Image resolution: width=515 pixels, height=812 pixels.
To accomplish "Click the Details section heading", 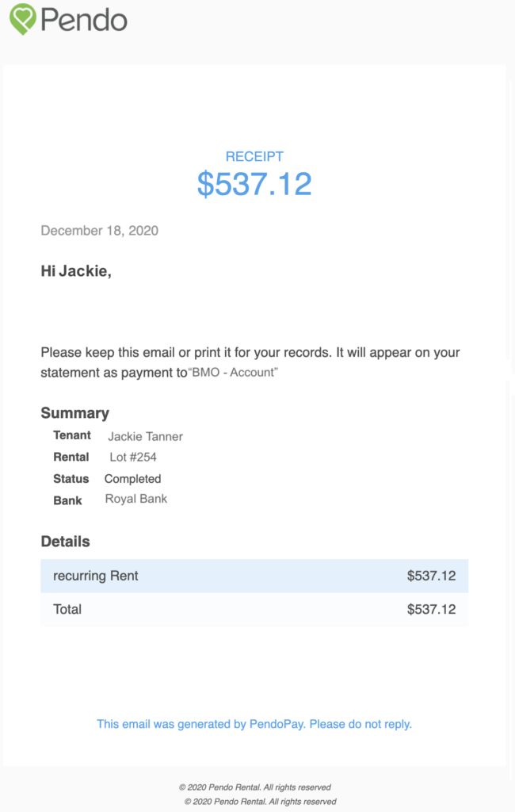I will tap(65, 542).
